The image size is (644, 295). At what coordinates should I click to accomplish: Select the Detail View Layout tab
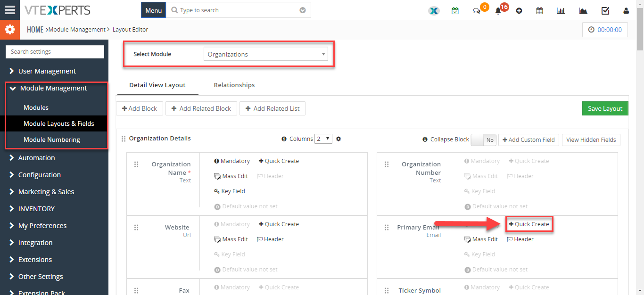[157, 85]
